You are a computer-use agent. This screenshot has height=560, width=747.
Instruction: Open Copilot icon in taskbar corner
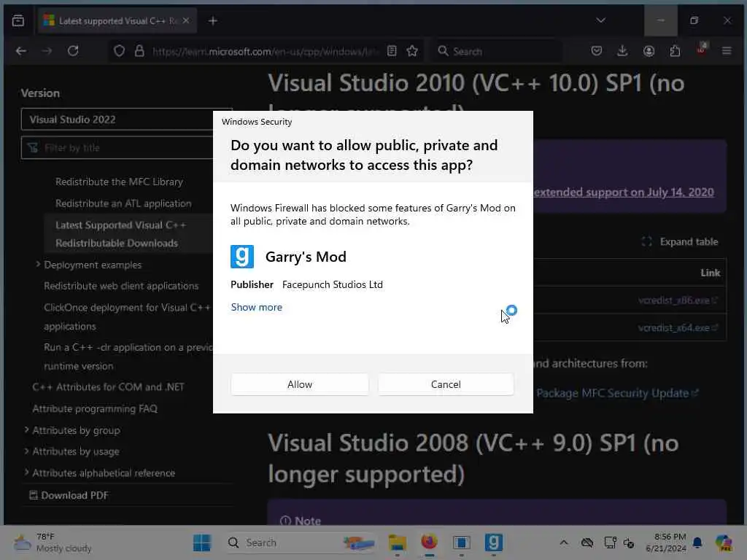tap(724, 542)
